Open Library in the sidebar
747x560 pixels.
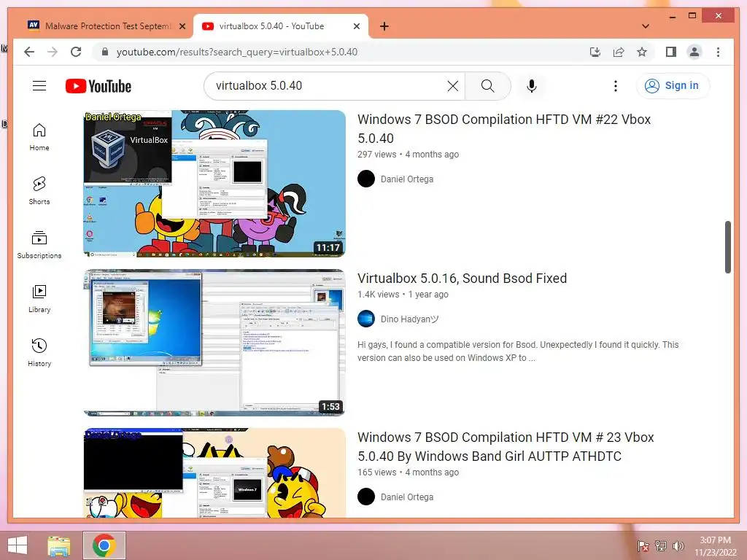(39, 298)
